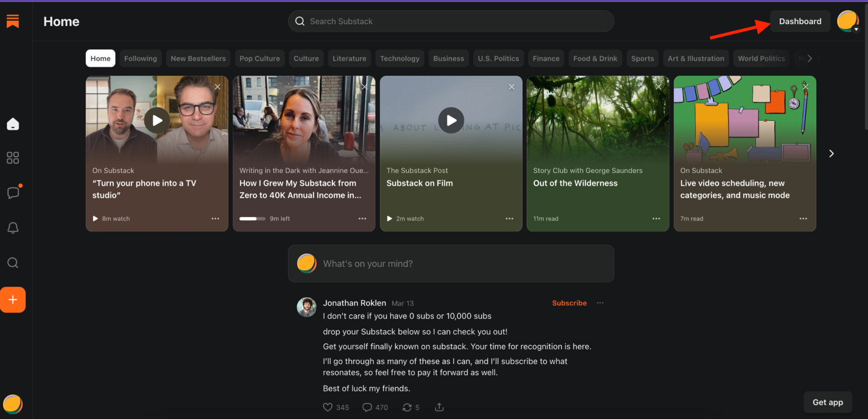The image size is (868, 419).
Task: Like Jonathan Roklen's post
Action: point(328,407)
